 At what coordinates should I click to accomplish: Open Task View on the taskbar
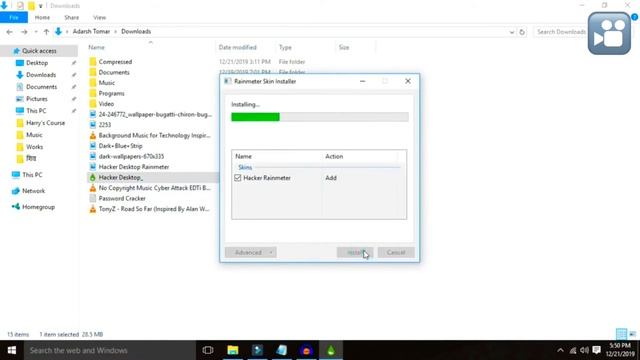tap(208, 350)
